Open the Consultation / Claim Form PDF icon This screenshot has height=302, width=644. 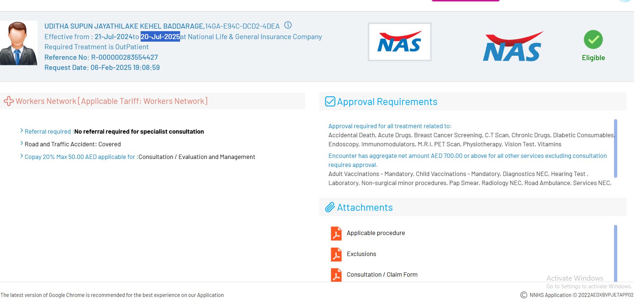[x=336, y=275]
